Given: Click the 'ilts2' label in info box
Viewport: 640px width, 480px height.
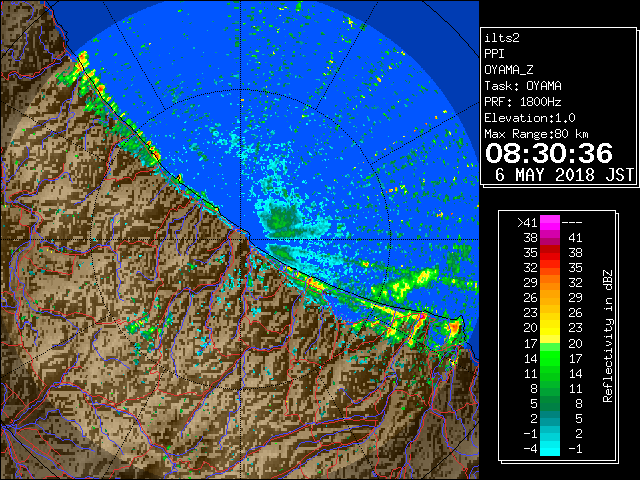Looking at the screenshot, I should (502, 38).
